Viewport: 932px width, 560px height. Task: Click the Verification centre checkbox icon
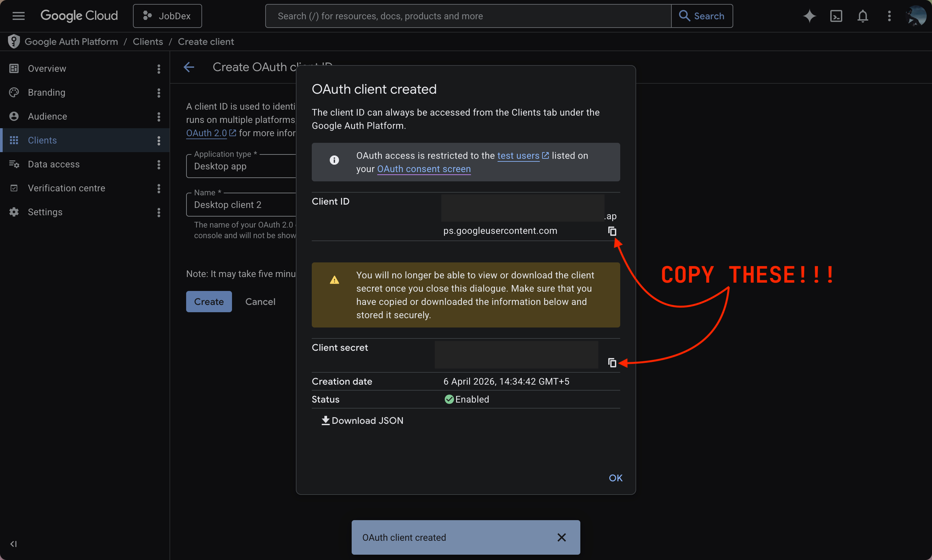[14, 188]
